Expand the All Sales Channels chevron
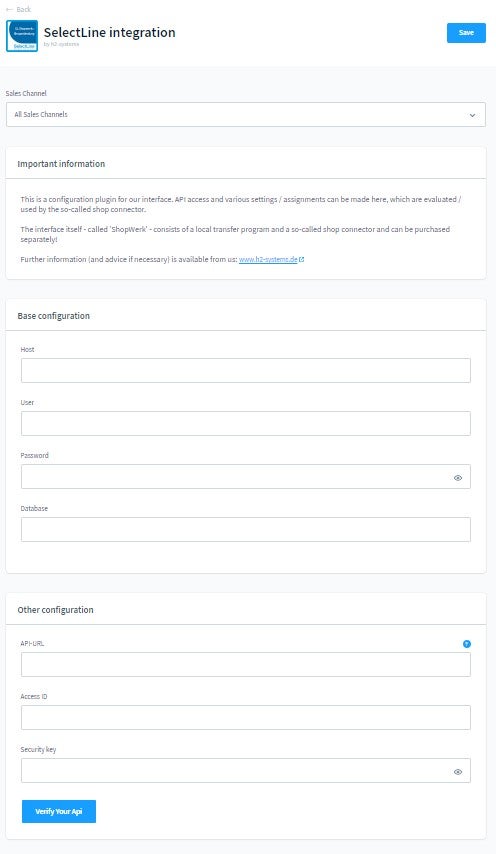496x854 pixels. point(472,115)
